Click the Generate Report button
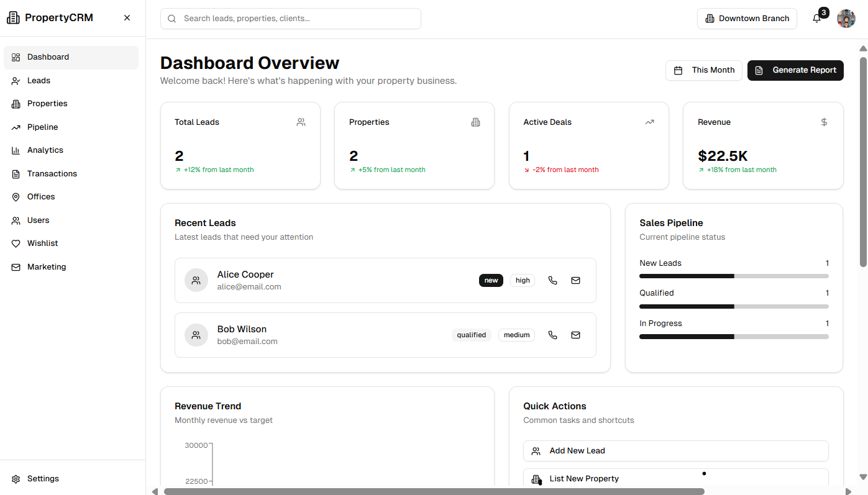 tap(795, 70)
